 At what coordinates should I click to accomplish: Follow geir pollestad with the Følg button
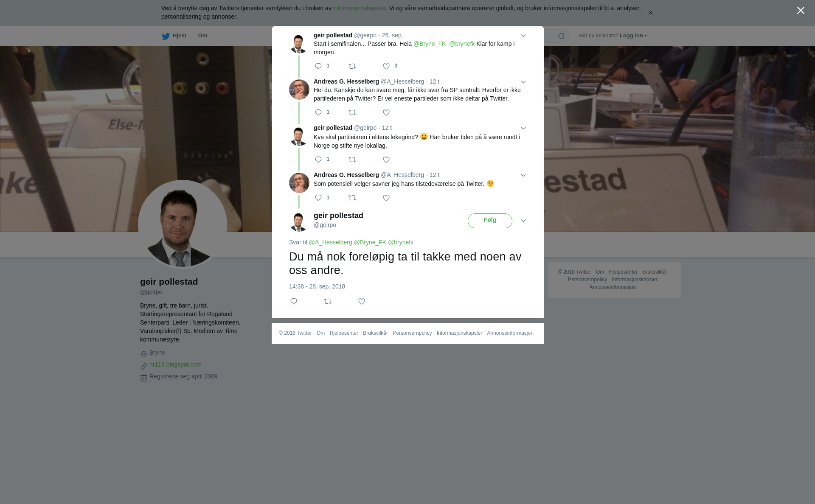coord(490,221)
